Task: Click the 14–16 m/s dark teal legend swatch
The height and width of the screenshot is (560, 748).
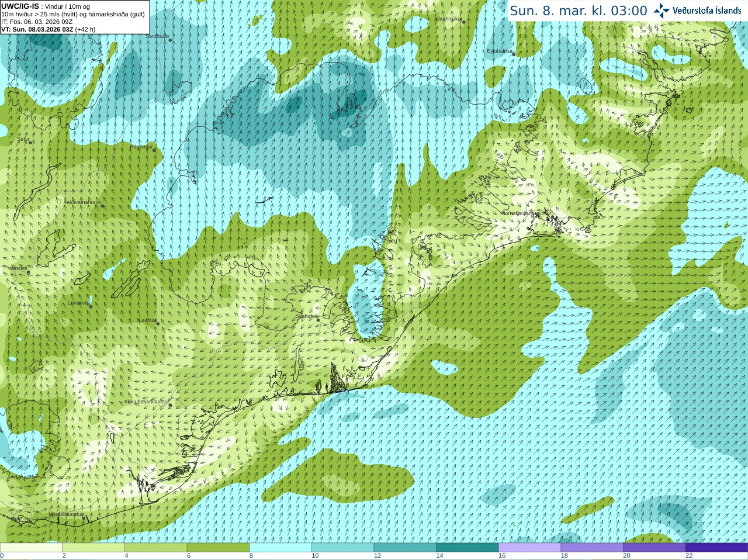Action: point(467,548)
